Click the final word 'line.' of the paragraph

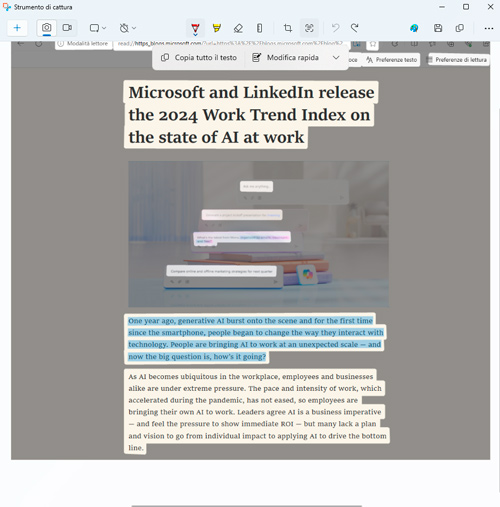pyautogui.click(x=136, y=448)
